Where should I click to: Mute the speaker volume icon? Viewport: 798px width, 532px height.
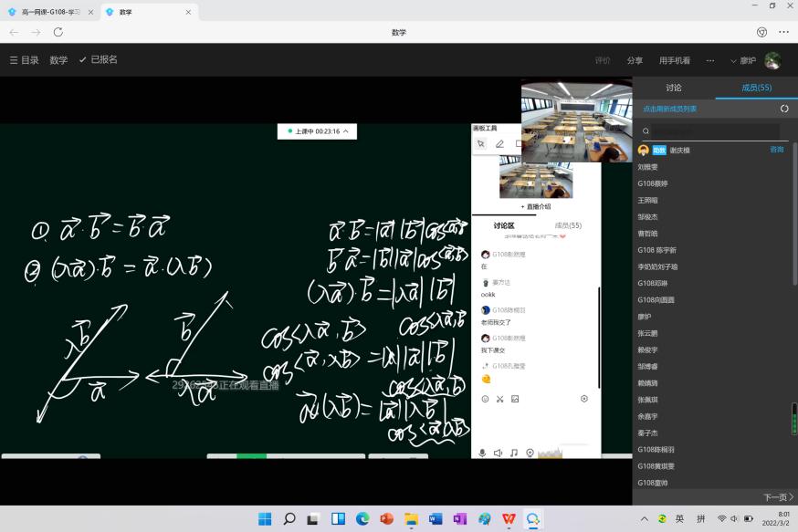[498, 453]
